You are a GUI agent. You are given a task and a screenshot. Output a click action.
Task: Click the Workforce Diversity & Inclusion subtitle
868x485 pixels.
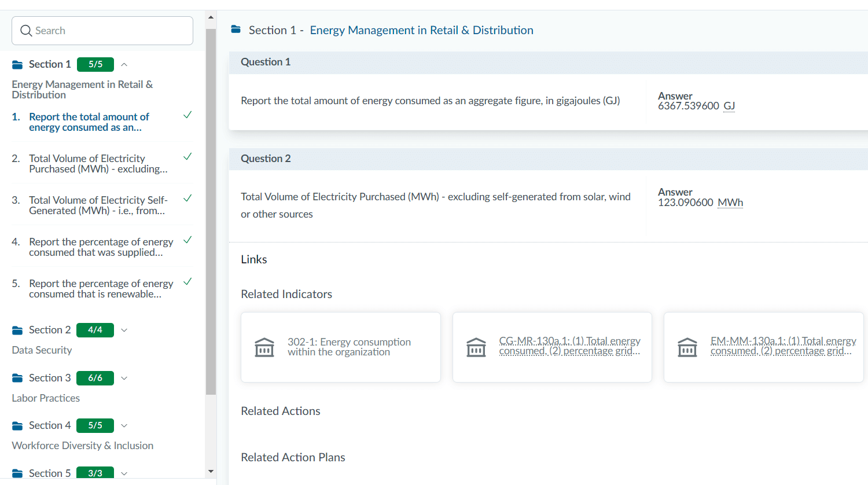83,446
